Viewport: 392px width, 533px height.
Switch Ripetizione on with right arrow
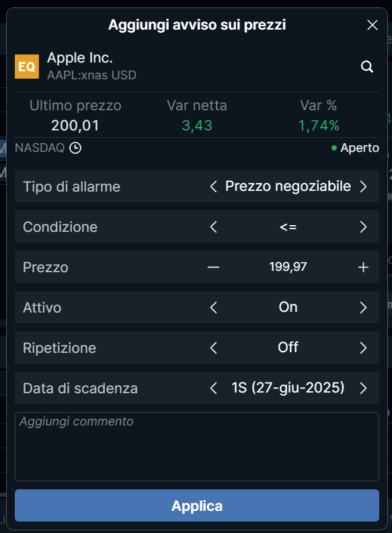[x=363, y=347]
